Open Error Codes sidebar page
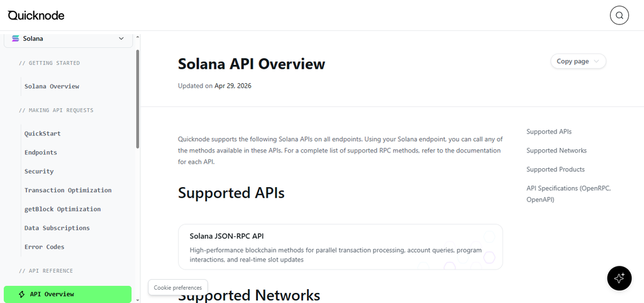 tap(45, 247)
